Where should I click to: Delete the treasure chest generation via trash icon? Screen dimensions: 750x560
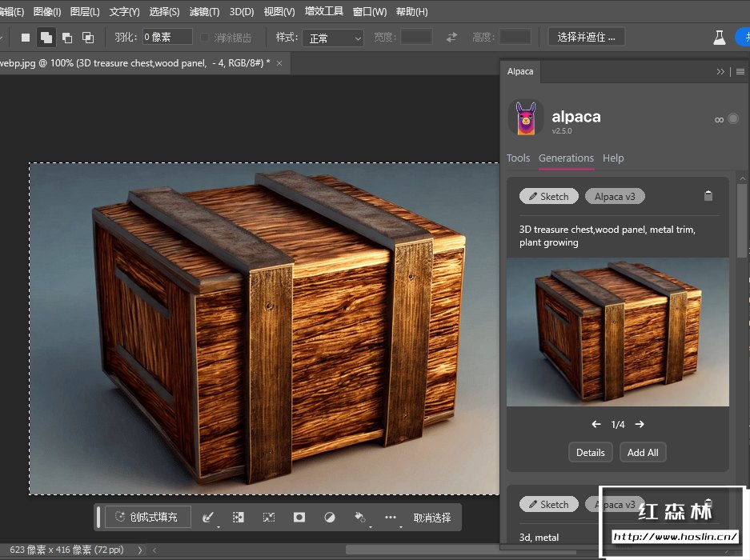coord(708,196)
